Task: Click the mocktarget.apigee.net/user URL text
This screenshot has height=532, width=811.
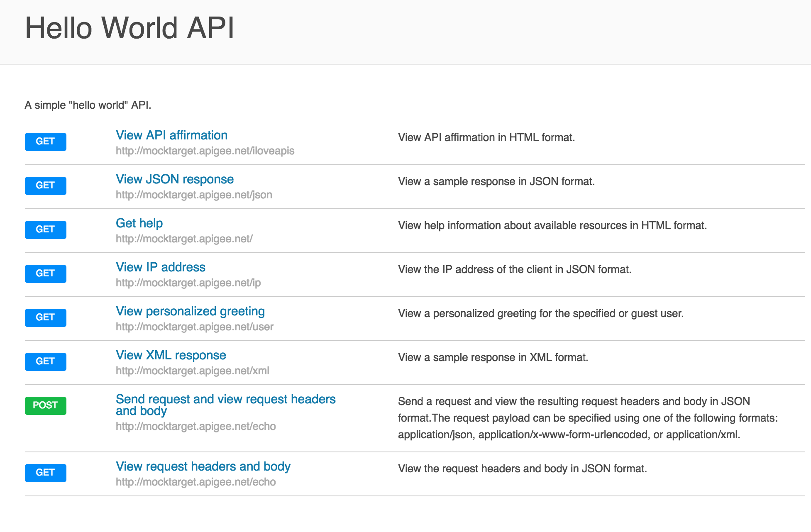Action: click(x=194, y=327)
